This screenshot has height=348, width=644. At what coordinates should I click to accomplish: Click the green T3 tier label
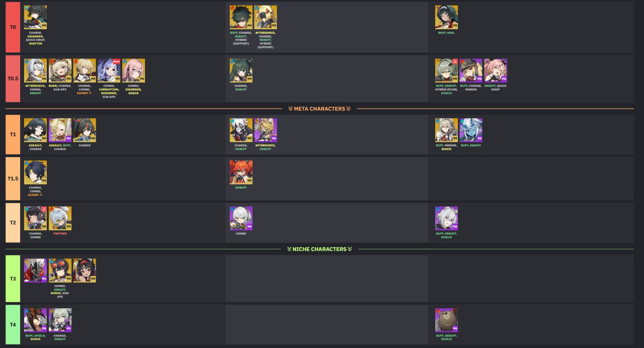[x=13, y=279]
